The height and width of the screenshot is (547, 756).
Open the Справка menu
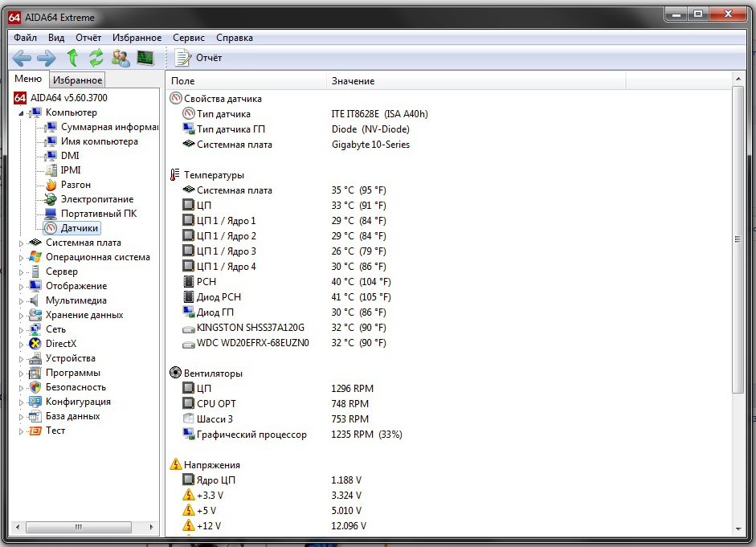click(x=235, y=38)
